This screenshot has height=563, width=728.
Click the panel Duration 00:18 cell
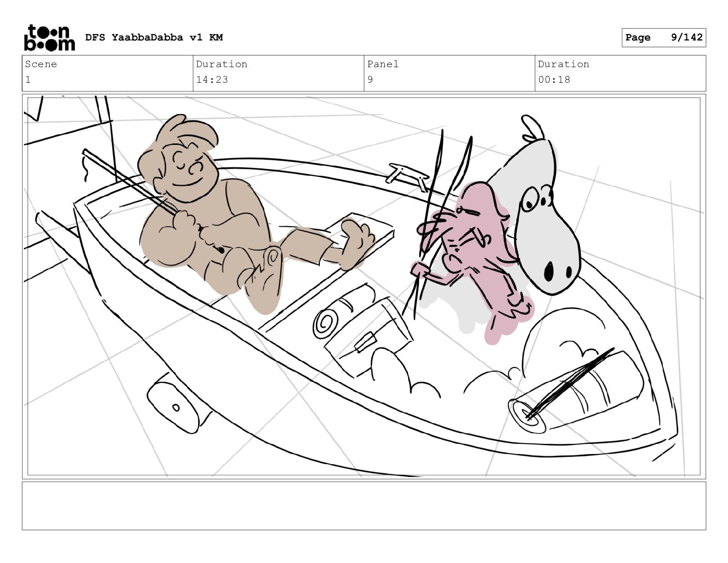coord(620,73)
